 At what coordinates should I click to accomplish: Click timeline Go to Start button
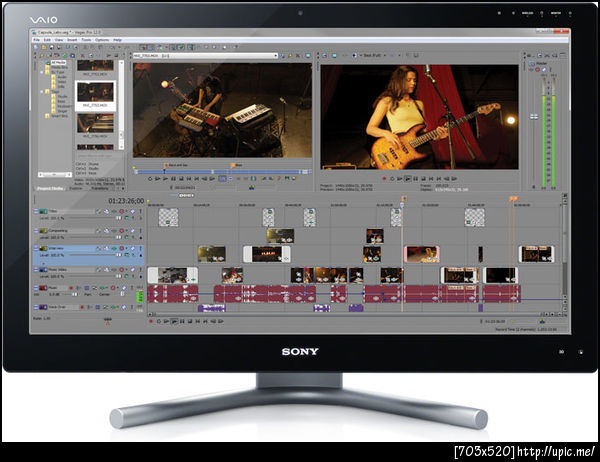coord(198,322)
